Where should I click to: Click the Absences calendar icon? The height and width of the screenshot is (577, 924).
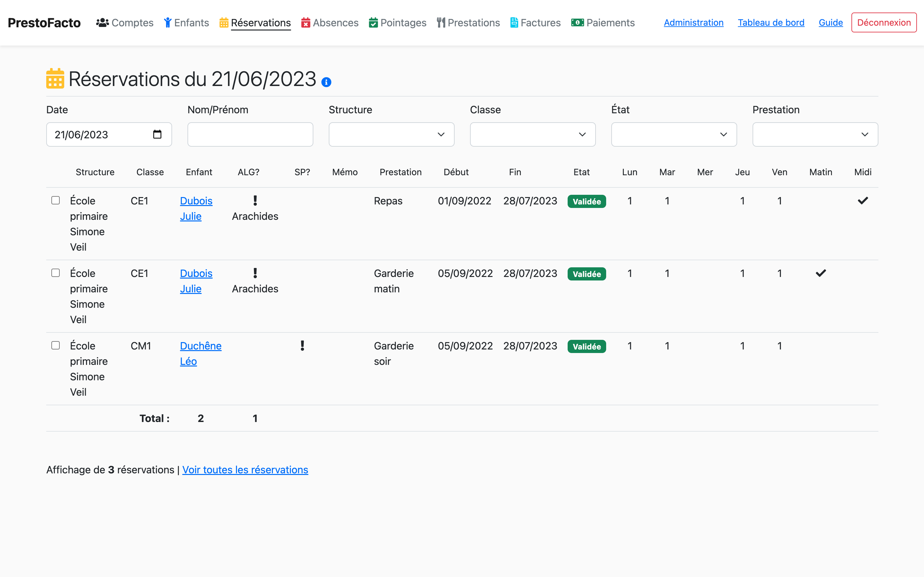coord(305,22)
